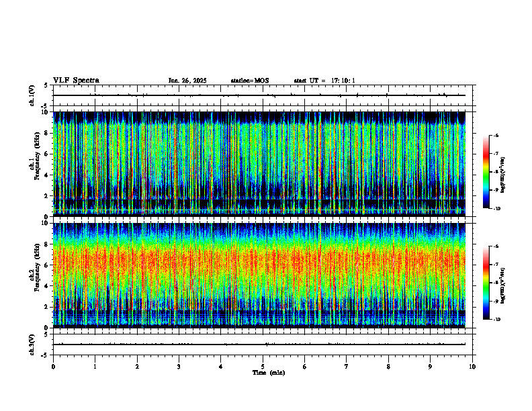Click the '-6' label on ch.1 color bar
This screenshot has width=532, height=411.
[496, 135]
